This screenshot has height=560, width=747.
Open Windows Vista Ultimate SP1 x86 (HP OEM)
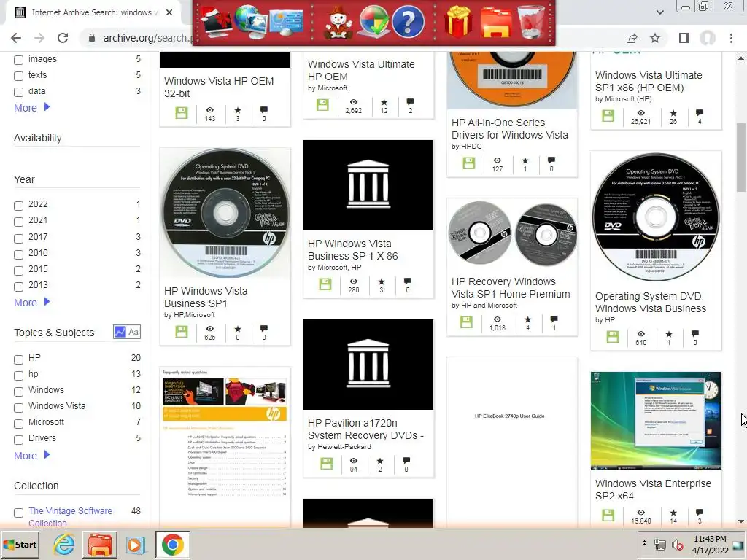click(x=649, y=81)
